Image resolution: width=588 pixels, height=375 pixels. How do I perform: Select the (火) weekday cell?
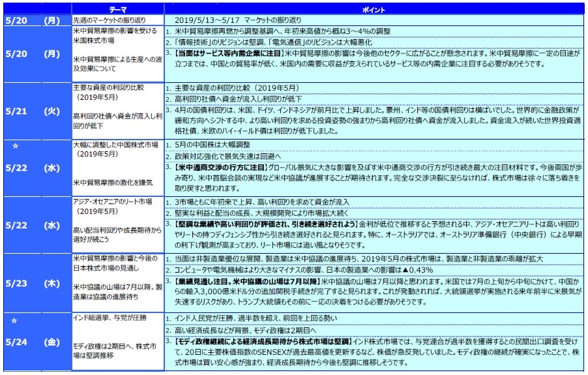[51, 112]
